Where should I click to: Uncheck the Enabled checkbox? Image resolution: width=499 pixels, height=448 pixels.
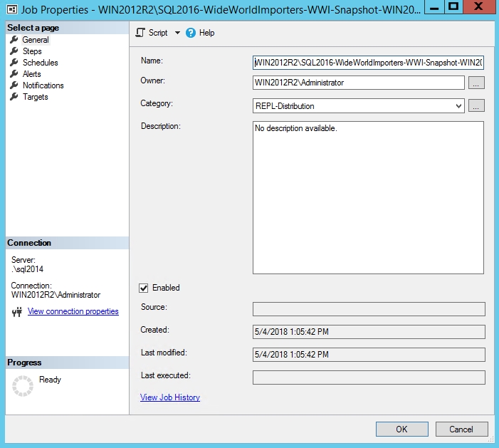(144, 288)
